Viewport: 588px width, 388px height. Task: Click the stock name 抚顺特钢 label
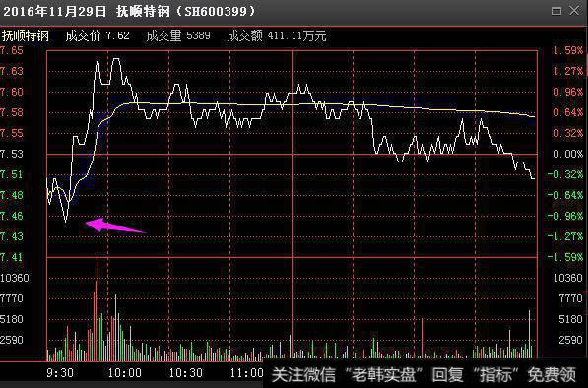26,36
